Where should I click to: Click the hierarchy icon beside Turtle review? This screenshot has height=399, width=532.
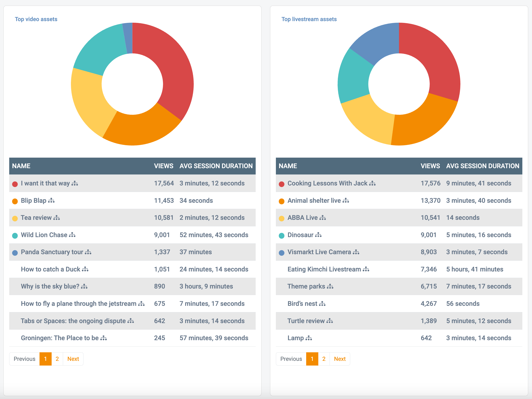(x=330, y=321)
